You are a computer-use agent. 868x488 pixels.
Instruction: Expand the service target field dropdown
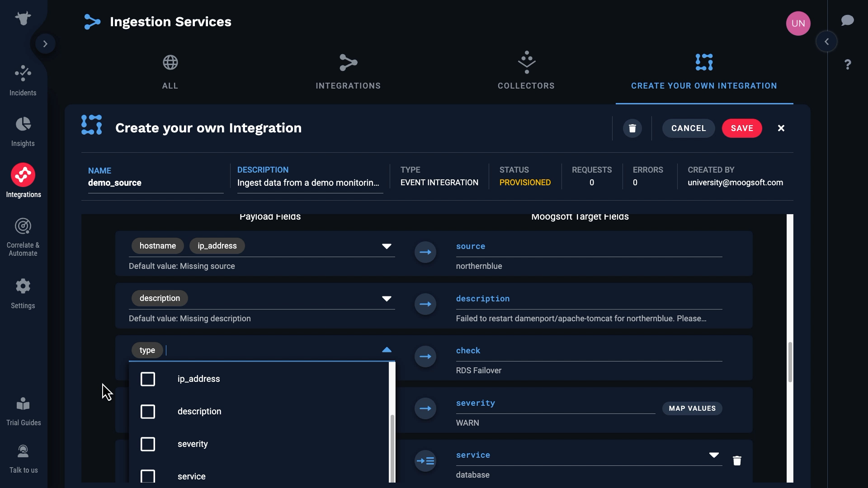[x=714, y=455]
